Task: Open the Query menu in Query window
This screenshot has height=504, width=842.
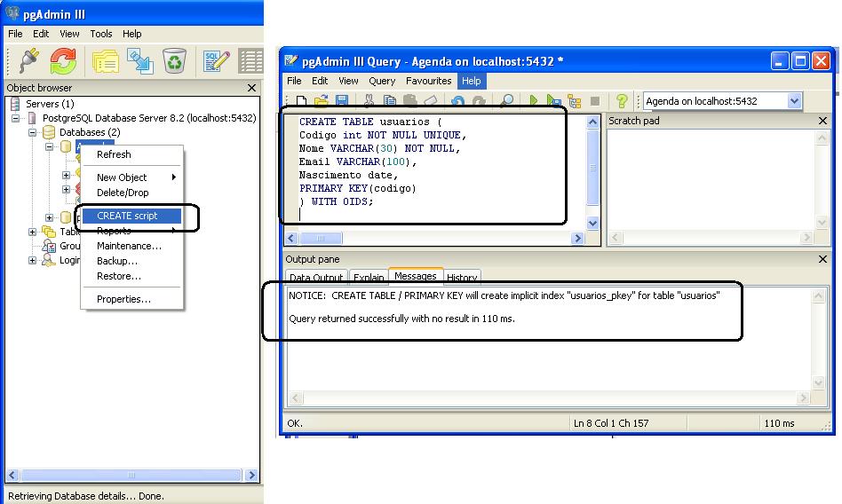Action: pyautogui.click(x=382, y=81)
